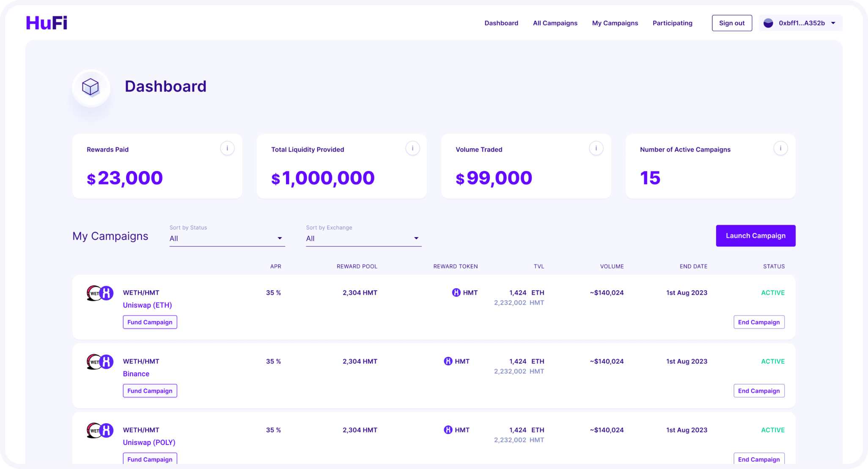The height and width of the screenshot is (469, 868).
Task: Click the Total Liquidity Provided info icon
Action: click(x=412, y=148)
